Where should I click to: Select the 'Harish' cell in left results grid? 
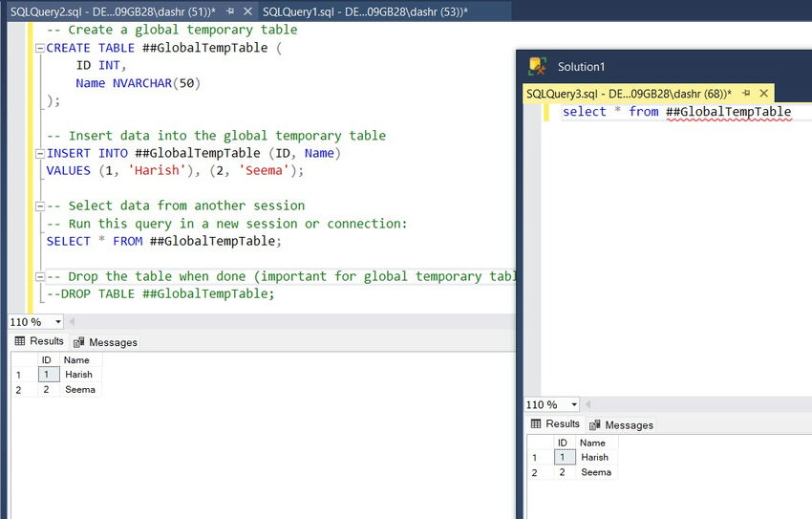pos(81,375)
